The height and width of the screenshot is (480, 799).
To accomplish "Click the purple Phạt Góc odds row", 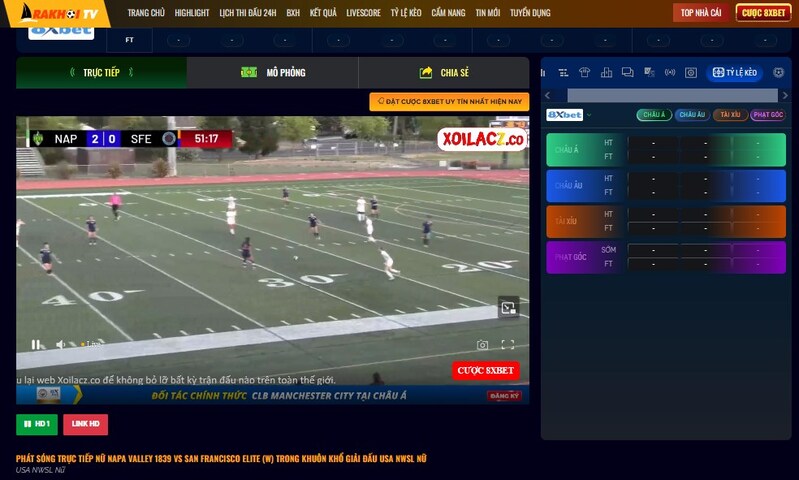I will pos(666,257).
